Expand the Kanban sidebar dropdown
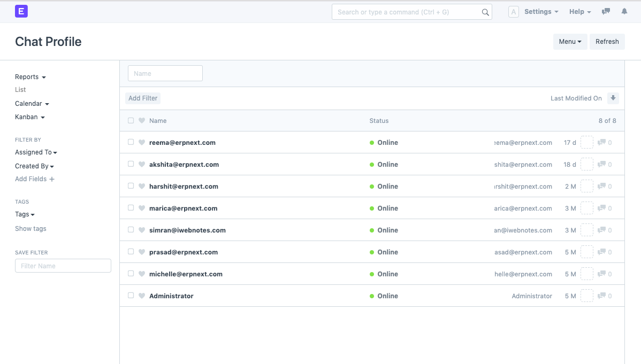Screen dimensions: 641x364 click(x=30, y=117)
